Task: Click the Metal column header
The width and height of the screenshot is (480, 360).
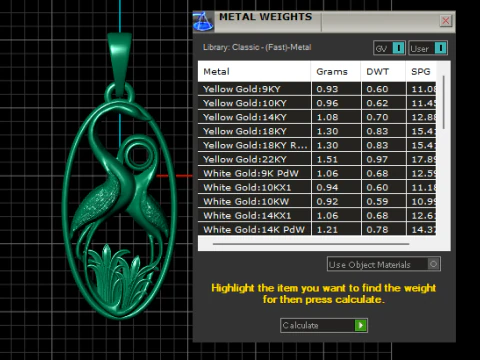Action: coord(254,71)
